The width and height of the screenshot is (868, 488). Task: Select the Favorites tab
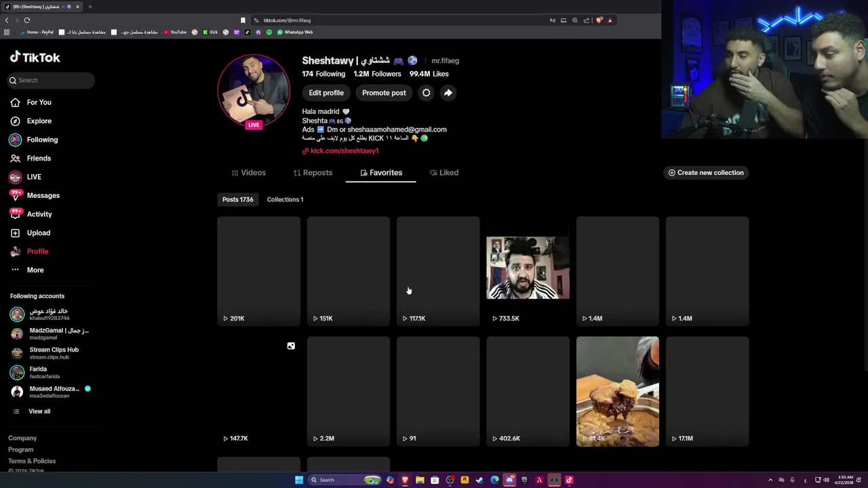380,173
